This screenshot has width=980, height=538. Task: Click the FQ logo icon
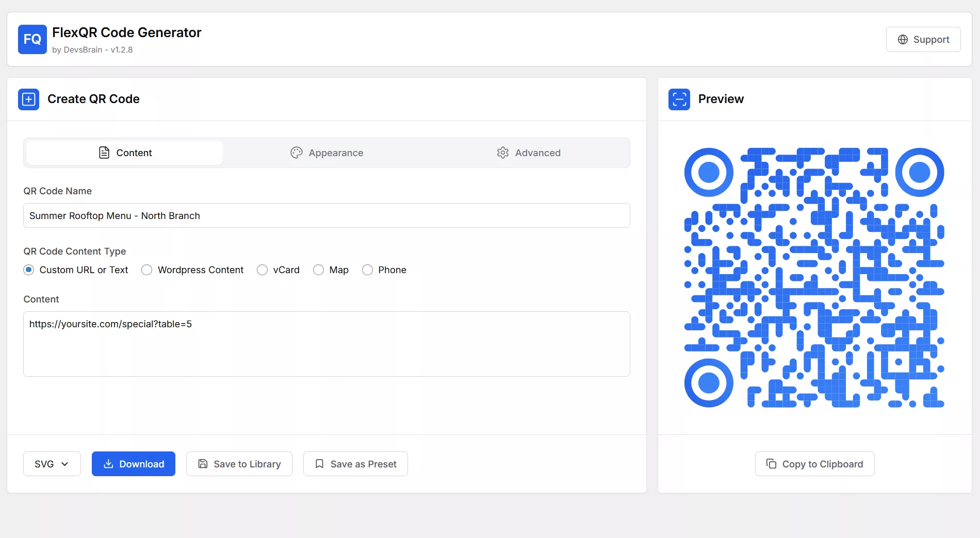[32, 39]
